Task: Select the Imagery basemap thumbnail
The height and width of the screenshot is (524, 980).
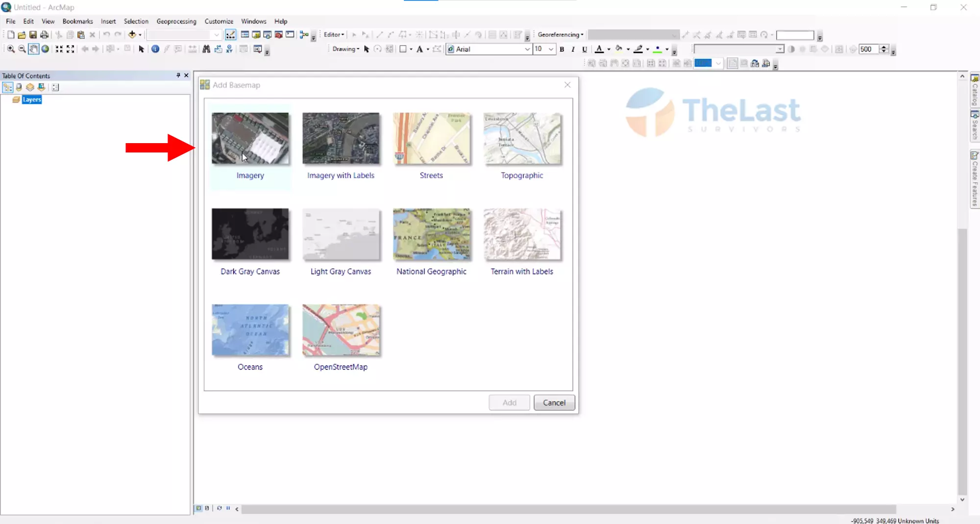Action: coord(250,138)
